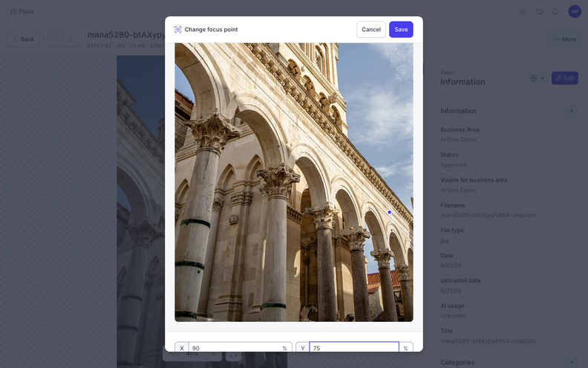Click the Uploaded date 8/21/26 value

coord(451,291)
